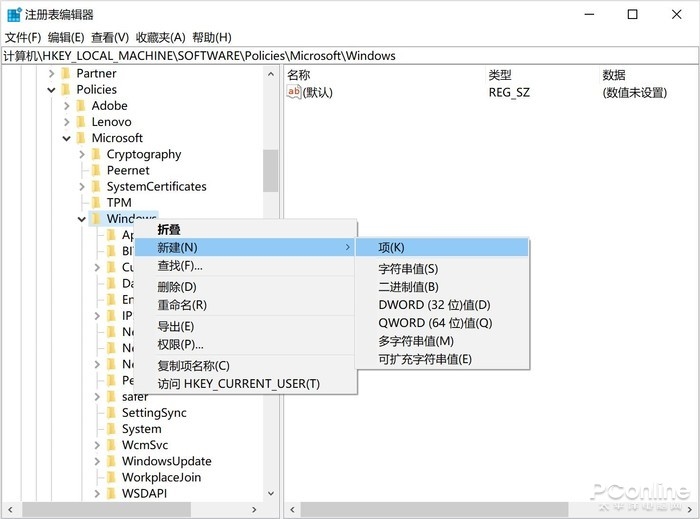Click the tree pane horizontal scrollbar thumb
700x519 pixels.
click(106, 509)
